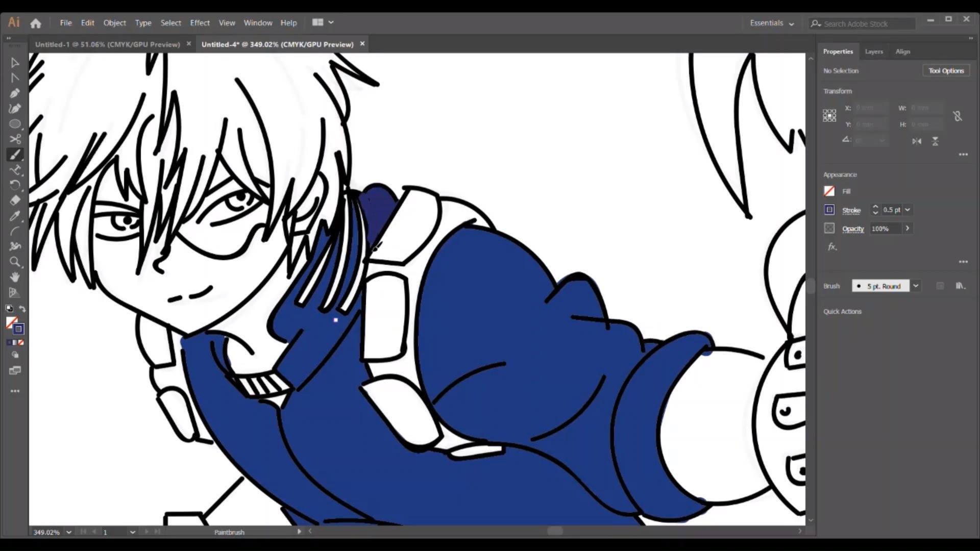Select the Zoom magnifier tool
This screenshot has height=551, width=980.
(x=15, y=262)
